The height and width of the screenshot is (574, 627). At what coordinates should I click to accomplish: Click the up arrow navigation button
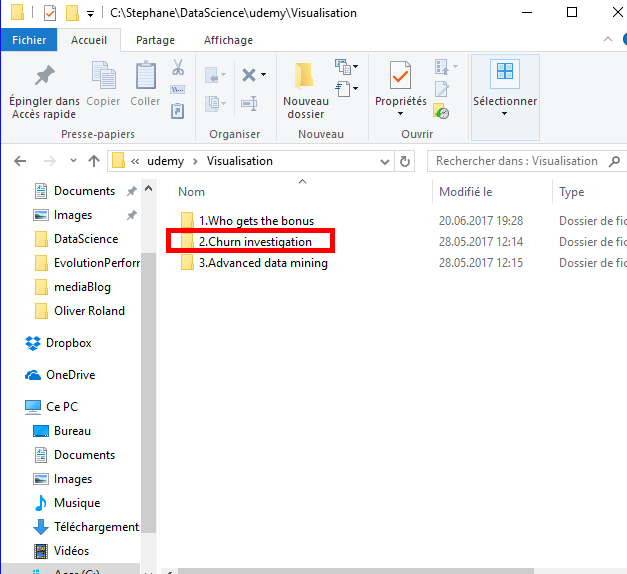94,161
